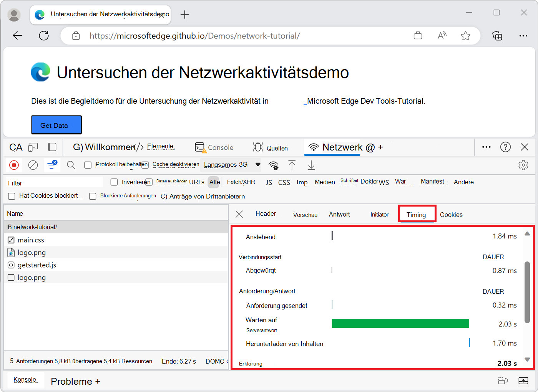Add a tool with the plus beside Probleme

click(x=98, y=381)
